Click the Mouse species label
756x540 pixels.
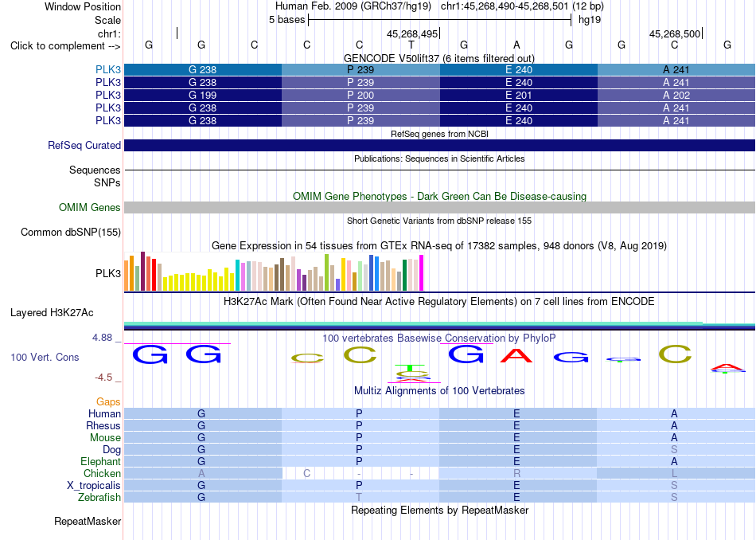105,438
